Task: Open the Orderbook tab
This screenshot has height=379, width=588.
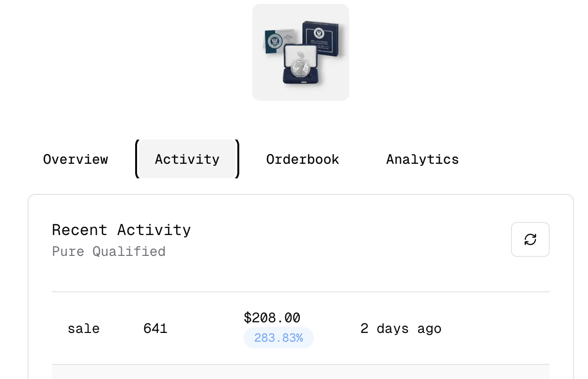Action: pyautogui.click(x=303, y=159)
